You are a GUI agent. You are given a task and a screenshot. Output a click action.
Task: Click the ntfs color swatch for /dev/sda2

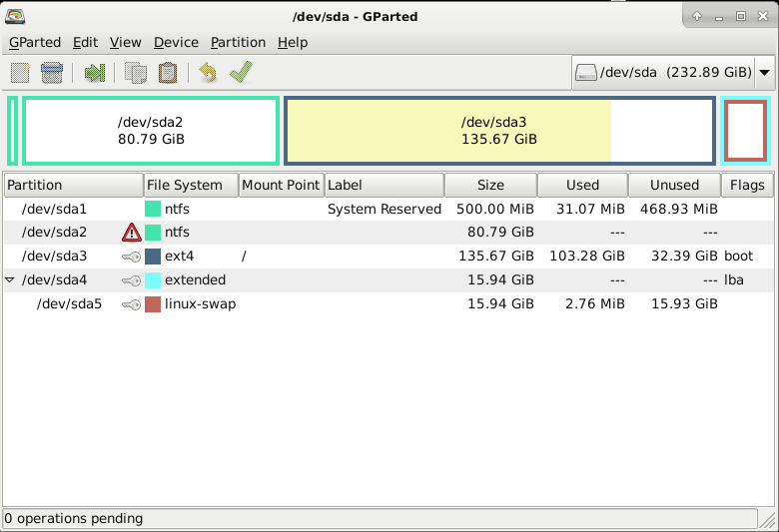click(x=153, y=233)
